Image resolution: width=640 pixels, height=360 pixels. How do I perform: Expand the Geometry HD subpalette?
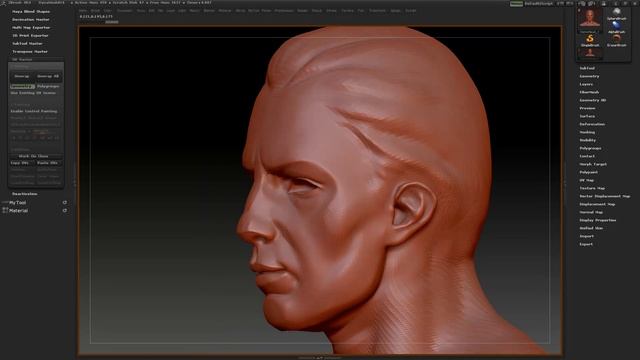pos(593,100)
